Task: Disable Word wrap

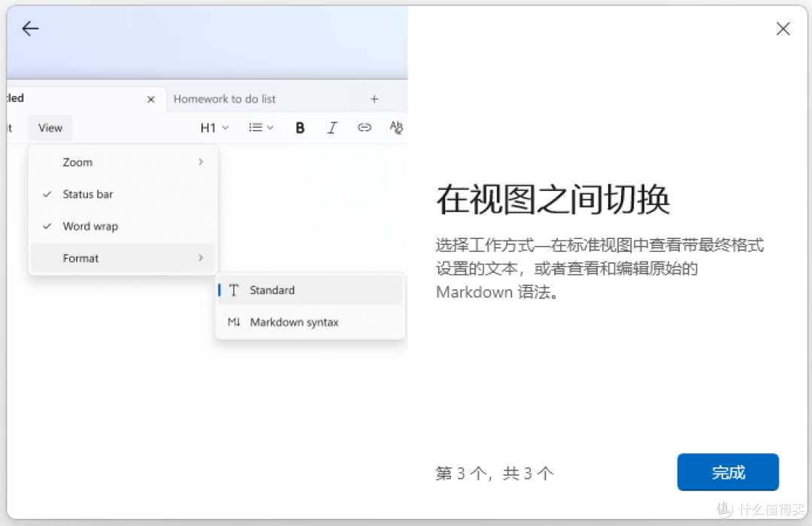Action: [x=90, y=225]
